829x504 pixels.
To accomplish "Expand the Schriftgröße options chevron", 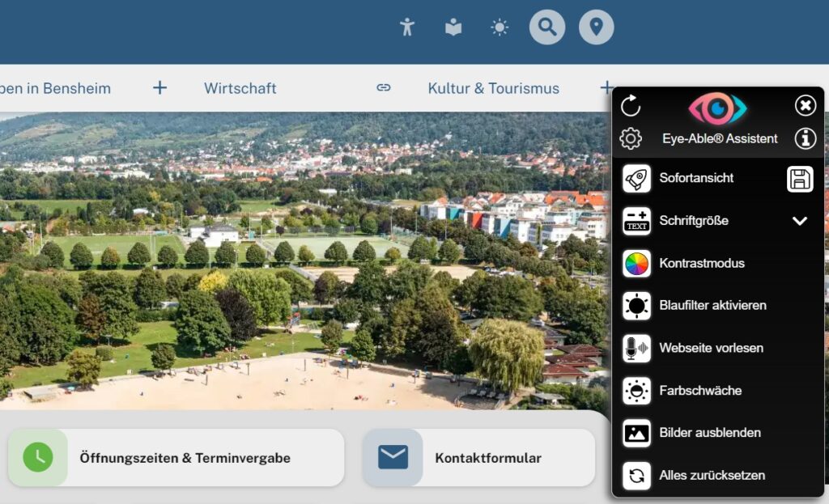I will [x=800, y=221].
